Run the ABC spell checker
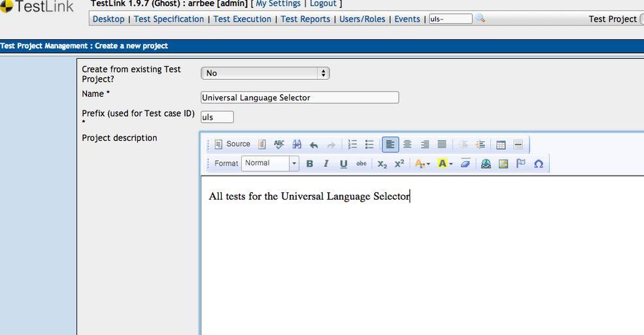Viewport: 644px width, 335px height. pyautogui.click(x=279, y=145)
